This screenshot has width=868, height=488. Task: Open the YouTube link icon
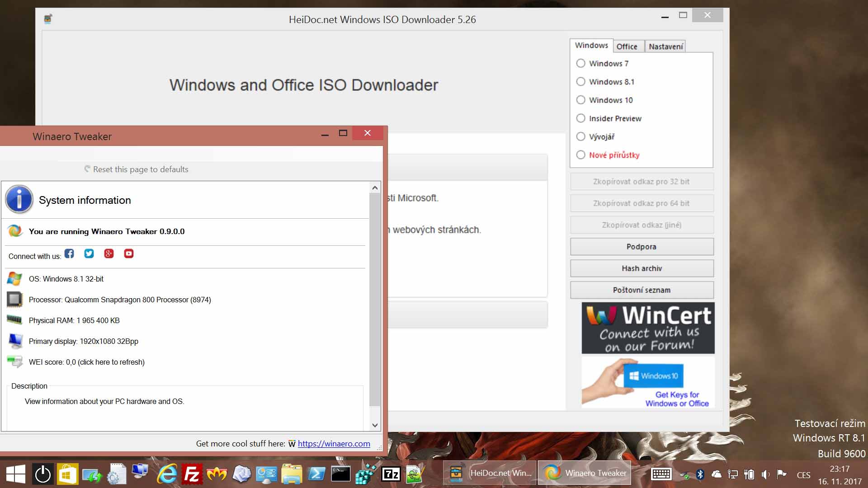click(129, 253)
